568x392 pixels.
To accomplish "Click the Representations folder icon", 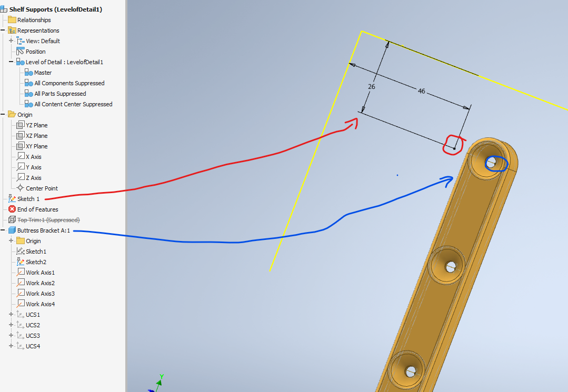I will point(12,30).
